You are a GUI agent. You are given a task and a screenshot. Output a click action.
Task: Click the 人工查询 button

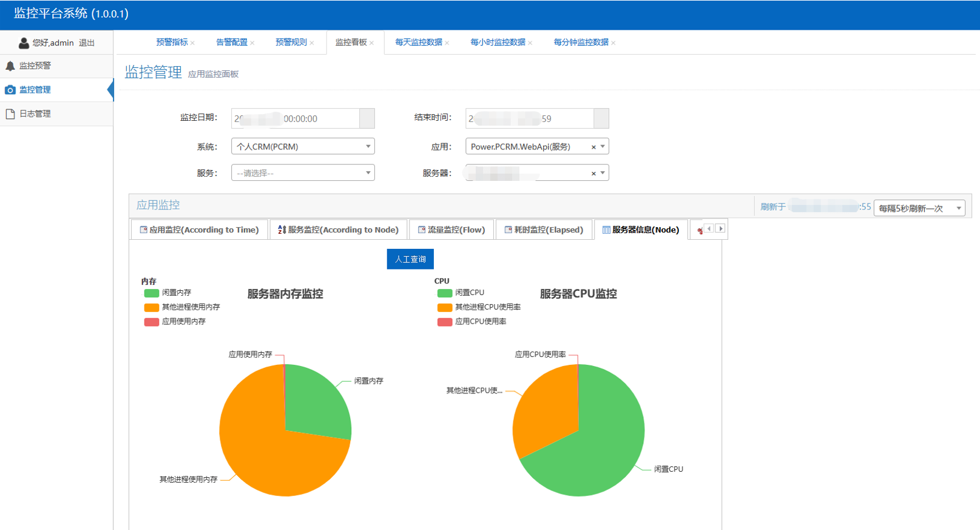pyautogui.click(x=410, y=259)
